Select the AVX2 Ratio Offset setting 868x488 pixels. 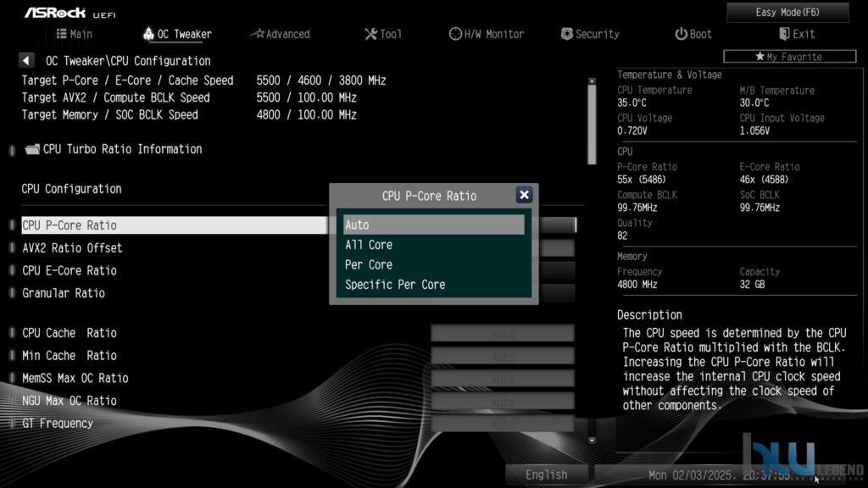[72, 248]
